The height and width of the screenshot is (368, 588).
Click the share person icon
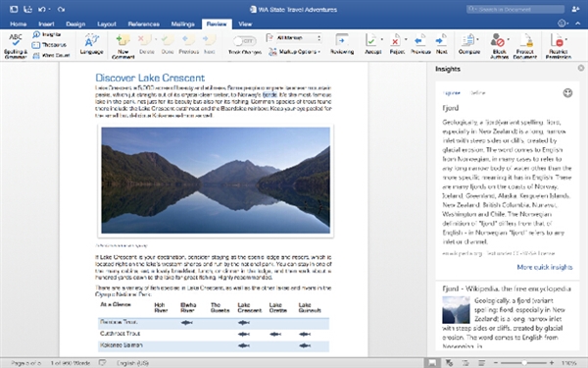coord(575,9)
